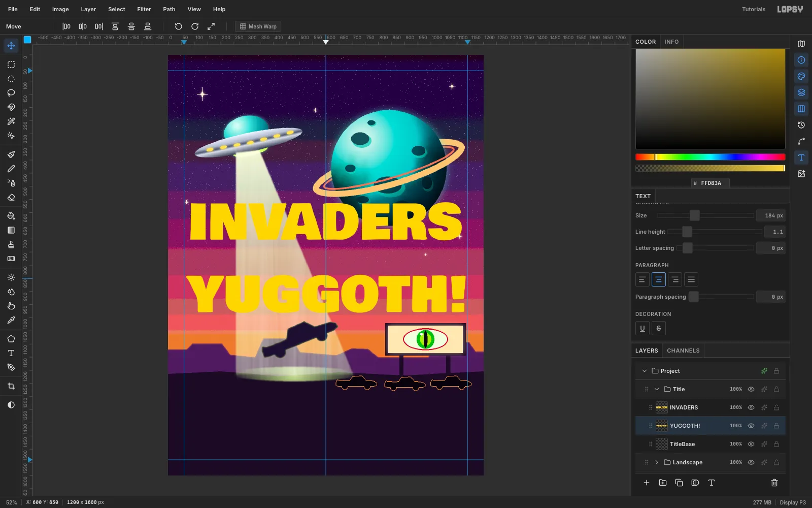Hide the TitleBase layer
Screen dimensions: 812x508
pos(751,444)
